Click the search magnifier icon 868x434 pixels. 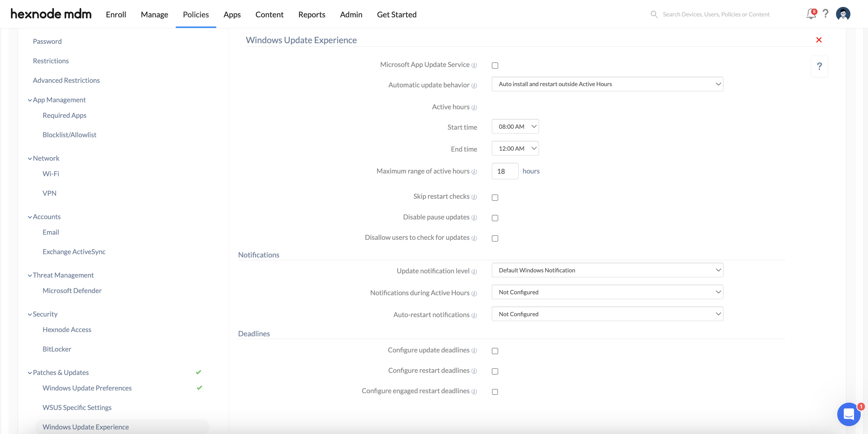tap(654, 14)
